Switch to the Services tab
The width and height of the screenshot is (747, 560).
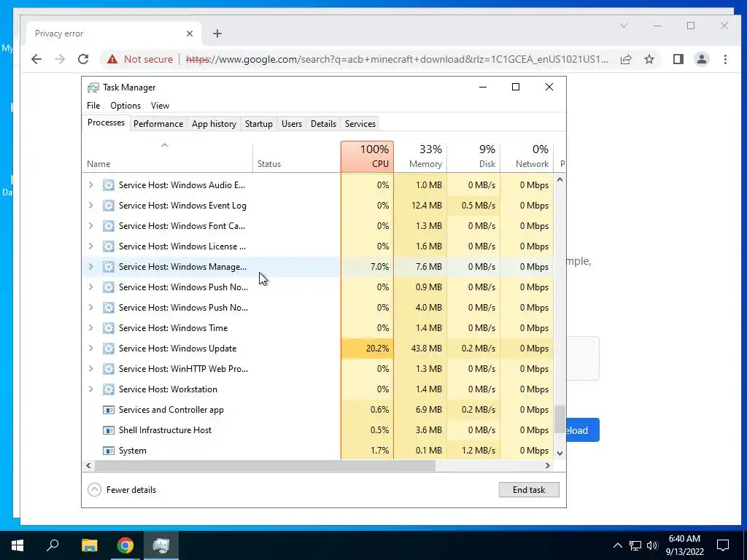click(360, 124)
